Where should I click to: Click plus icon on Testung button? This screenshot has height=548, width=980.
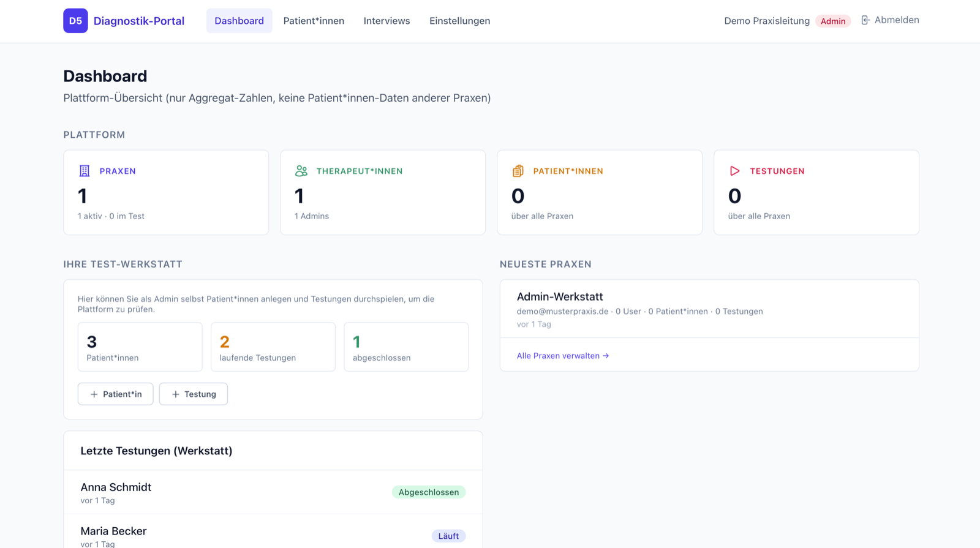(x=175, y=394)
